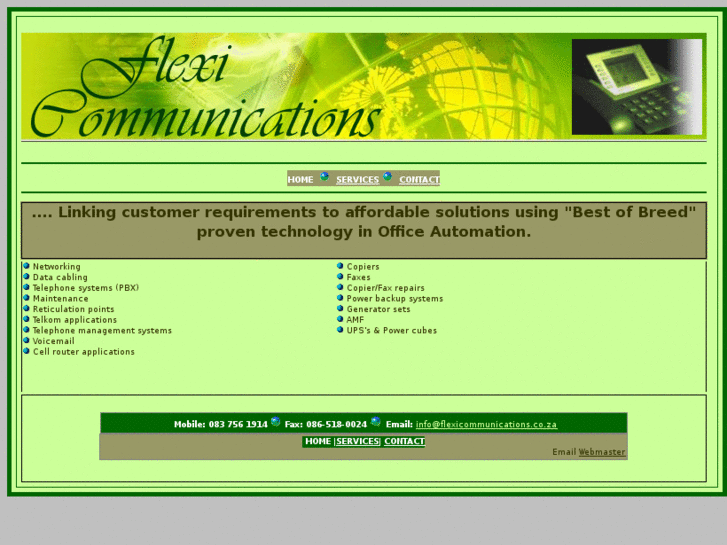This screenshot has width=727, height=545.
Task: Click the globe icon after the mobile number
Action: click(x=275, y=421)
